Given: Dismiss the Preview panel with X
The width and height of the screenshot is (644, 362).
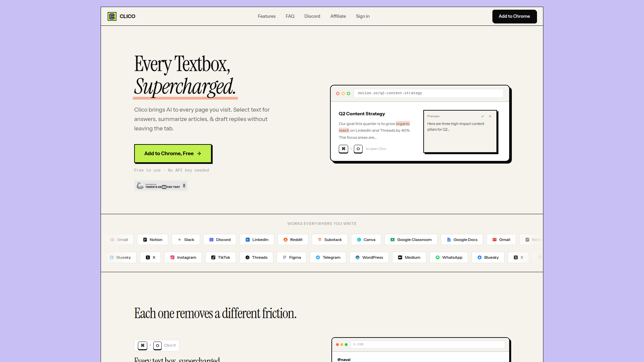Looking at the screenshot, I should pyautogui.click(x=490, y=116).
